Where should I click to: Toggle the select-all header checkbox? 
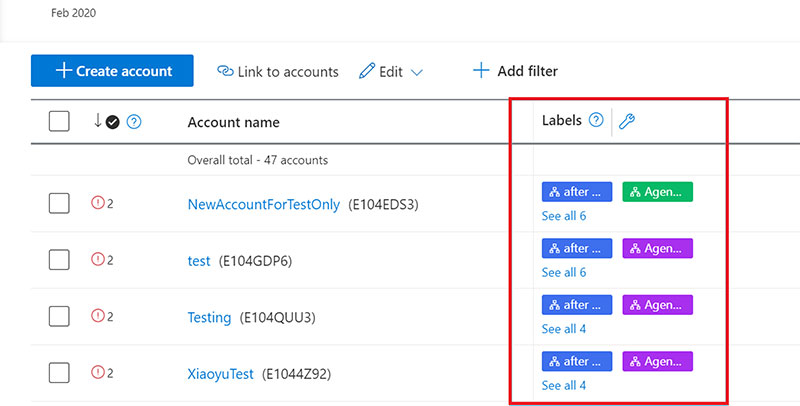point(59,121)
